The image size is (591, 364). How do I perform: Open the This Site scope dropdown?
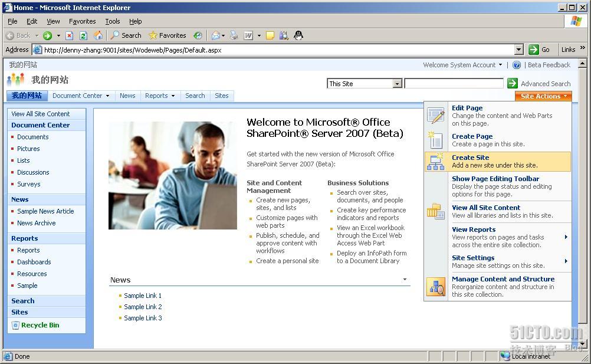click(398, 84)
